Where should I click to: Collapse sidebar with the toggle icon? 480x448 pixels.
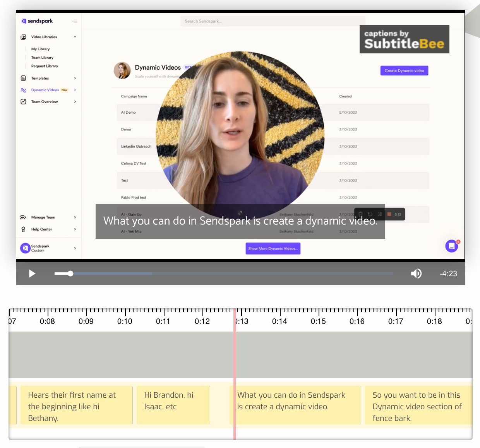tap(75, 21)
